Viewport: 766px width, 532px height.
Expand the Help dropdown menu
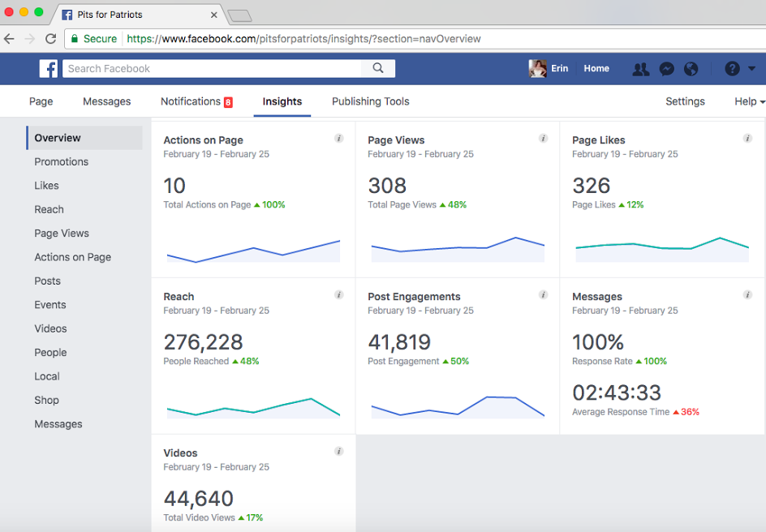(749, 101)
